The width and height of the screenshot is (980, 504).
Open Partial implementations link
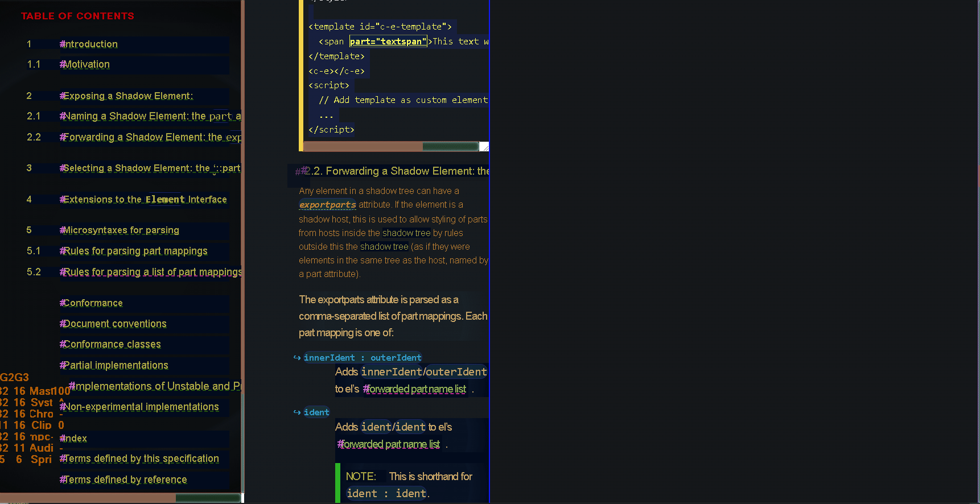point(114,366)
